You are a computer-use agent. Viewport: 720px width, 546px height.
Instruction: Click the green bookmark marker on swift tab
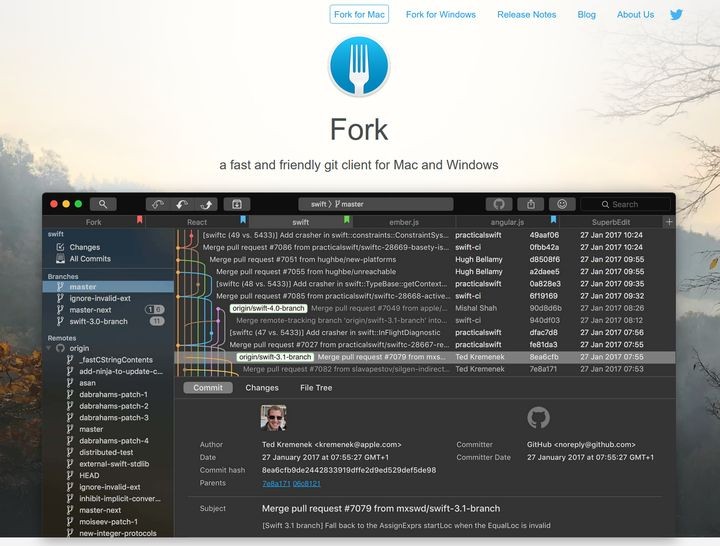[x=346, y=219]
